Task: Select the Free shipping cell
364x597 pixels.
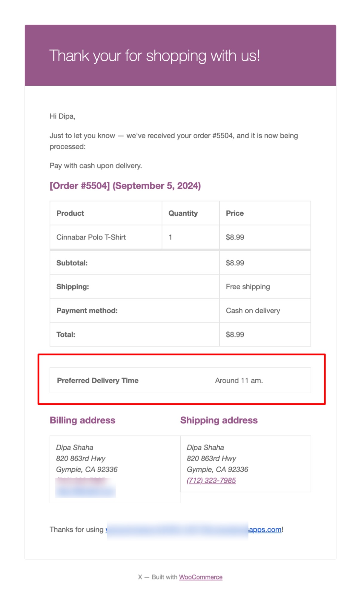Action: coord(265,287)
